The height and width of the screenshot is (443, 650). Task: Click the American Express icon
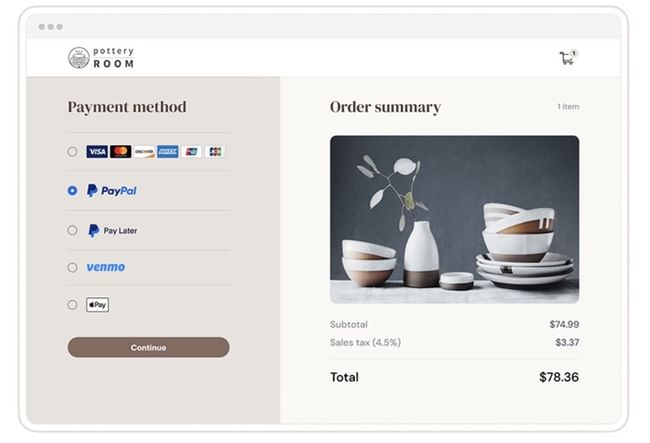click(x=168, y=152)
